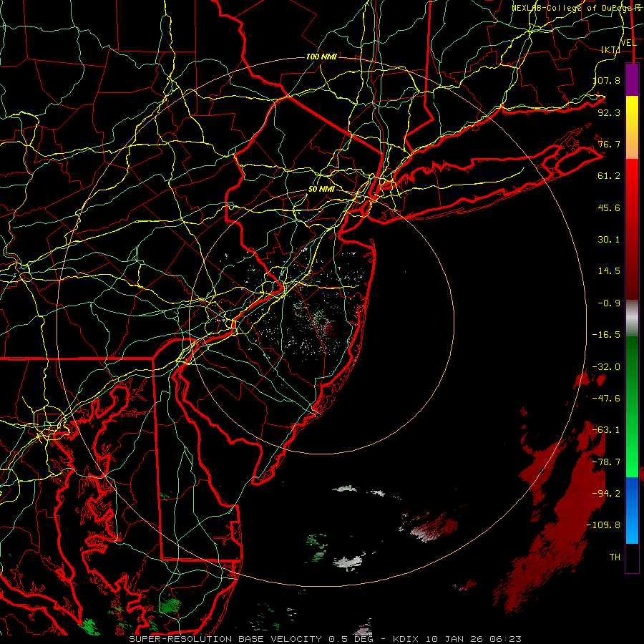
Task: Select the 30.1 velocity scale value
Action: coord(609,240)
